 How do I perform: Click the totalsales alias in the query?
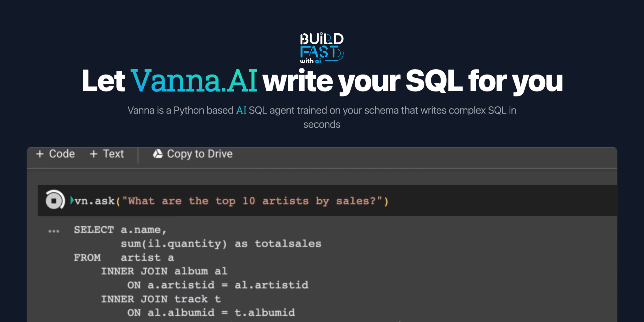[x=288, y=243]
